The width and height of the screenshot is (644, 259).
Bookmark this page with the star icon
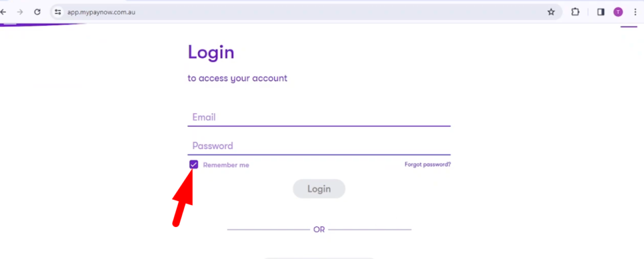point(551,11)
